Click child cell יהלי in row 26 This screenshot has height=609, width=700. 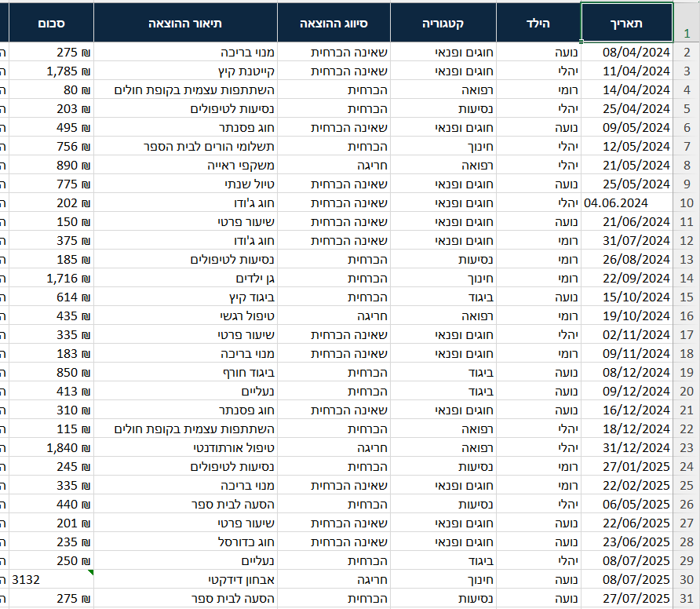(x=538, y=504)
